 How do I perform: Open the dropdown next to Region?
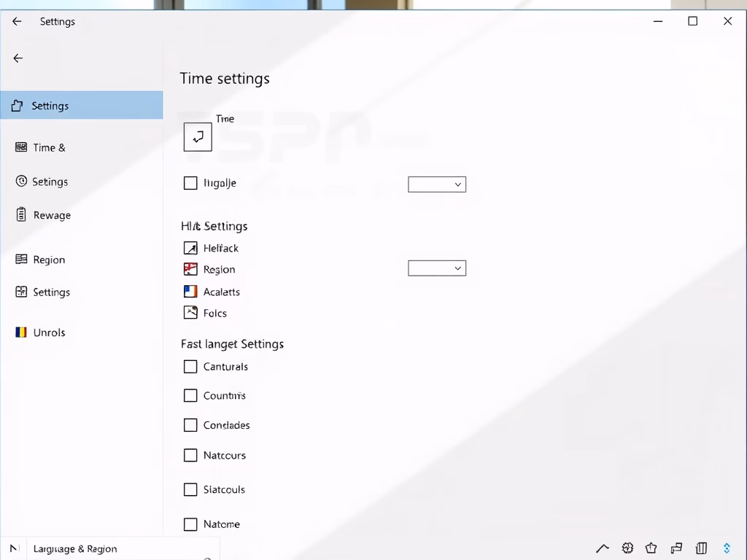click(437, 268)
